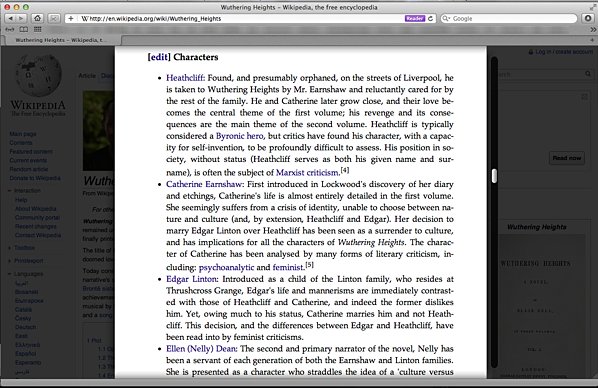This screenshot has width=598, height=388.
Task: Click the [edit] link beside Characters
Action: click(159, 57)
